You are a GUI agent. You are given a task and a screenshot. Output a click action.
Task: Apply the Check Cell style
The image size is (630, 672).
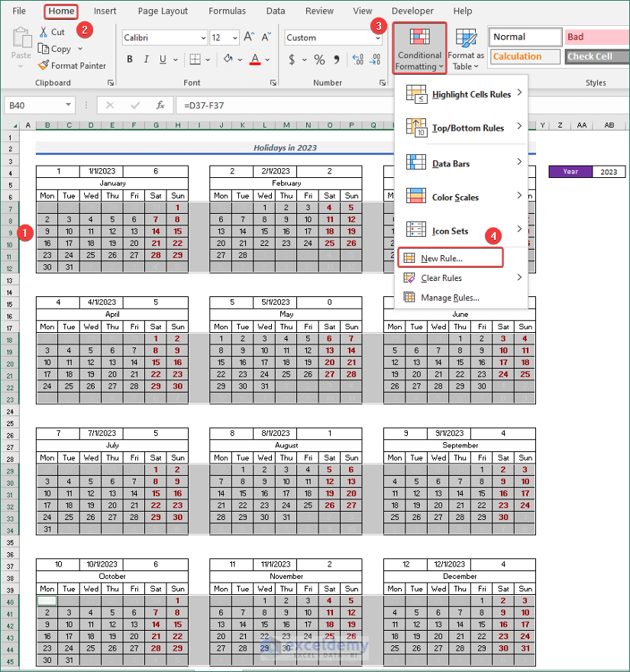(x=597, y=57)
